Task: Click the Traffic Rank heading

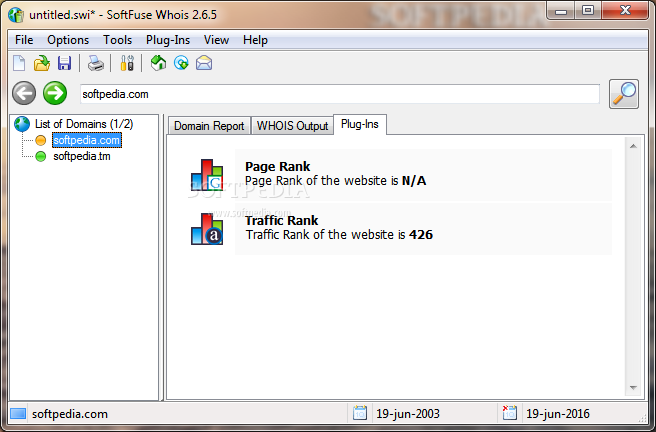Action: point(282,220)
